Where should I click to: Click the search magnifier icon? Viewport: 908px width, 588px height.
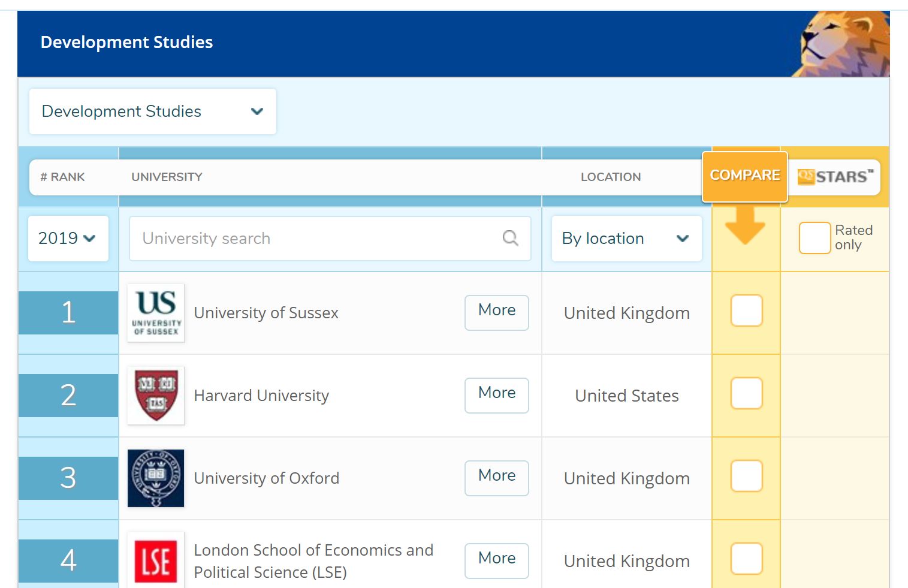pyautogui.click(x=510, y=238)
